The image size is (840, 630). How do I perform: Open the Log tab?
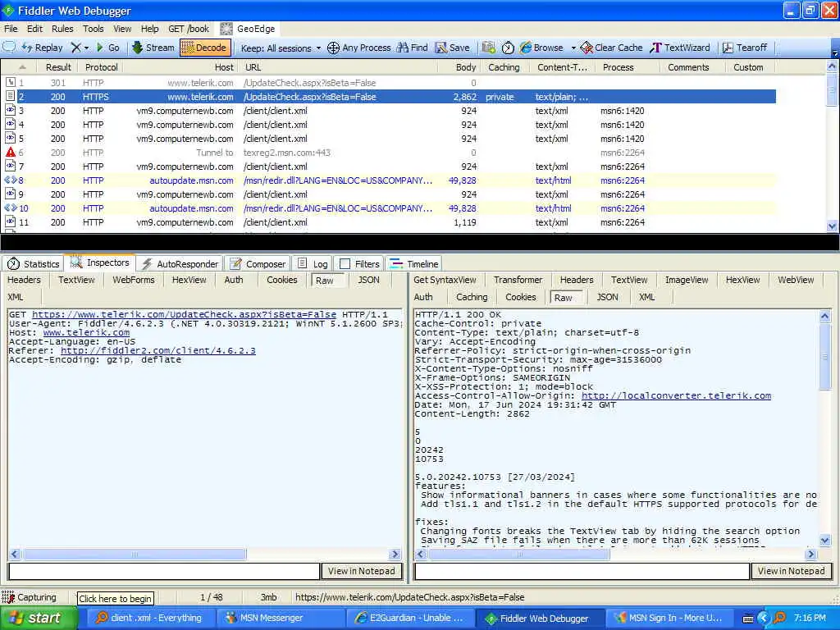tap(313, 263)
